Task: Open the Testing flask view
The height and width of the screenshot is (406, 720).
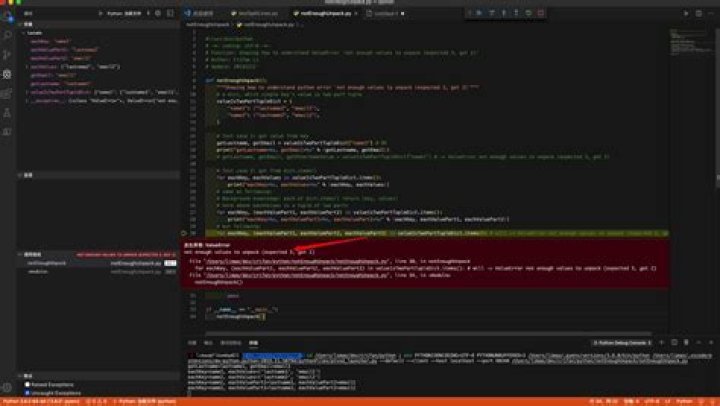Action: (7, 113)
